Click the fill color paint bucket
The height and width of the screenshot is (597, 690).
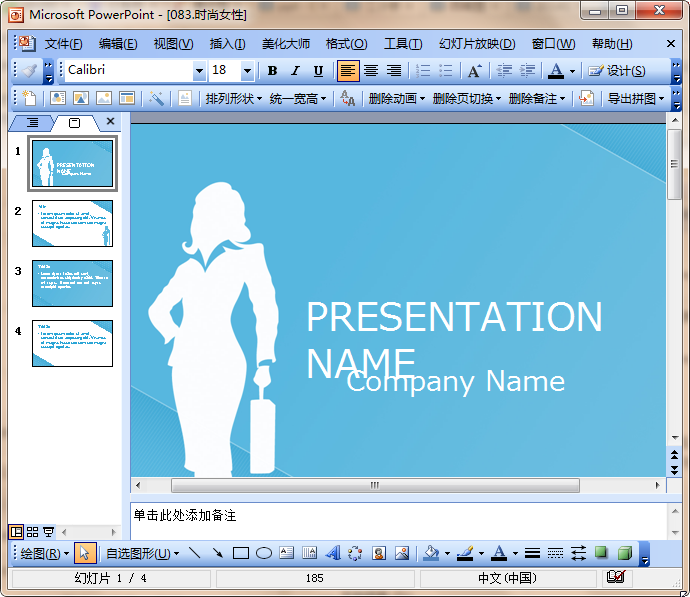(430, 553)
